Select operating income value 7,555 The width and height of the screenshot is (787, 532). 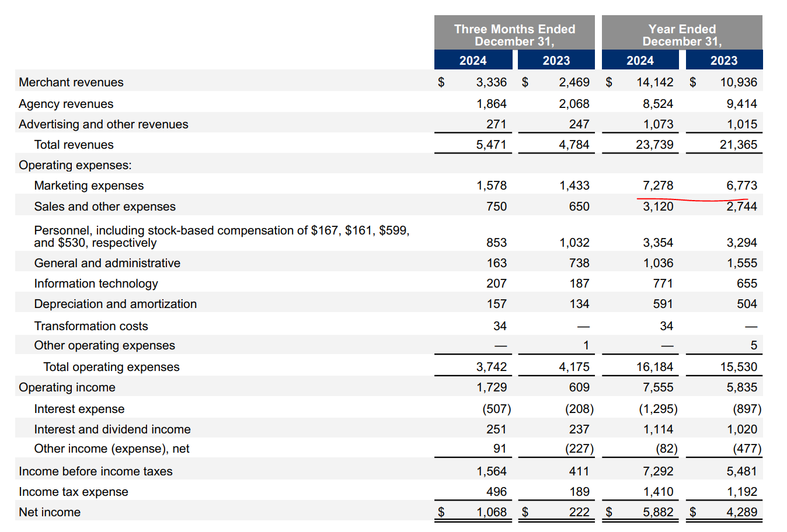(658, 387)
